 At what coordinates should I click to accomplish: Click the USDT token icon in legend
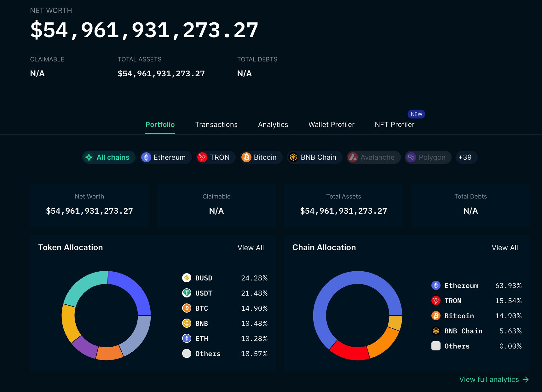pos(187,293)
